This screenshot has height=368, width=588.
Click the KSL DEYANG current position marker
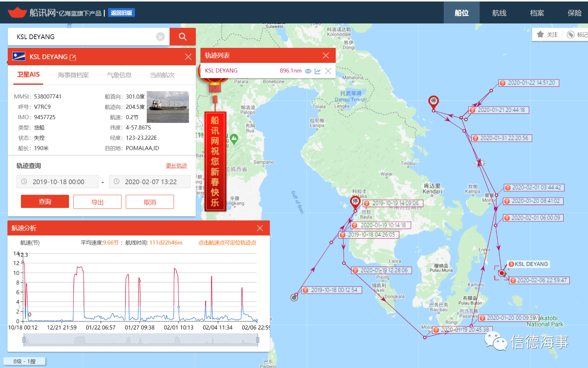tap(502, 273)
